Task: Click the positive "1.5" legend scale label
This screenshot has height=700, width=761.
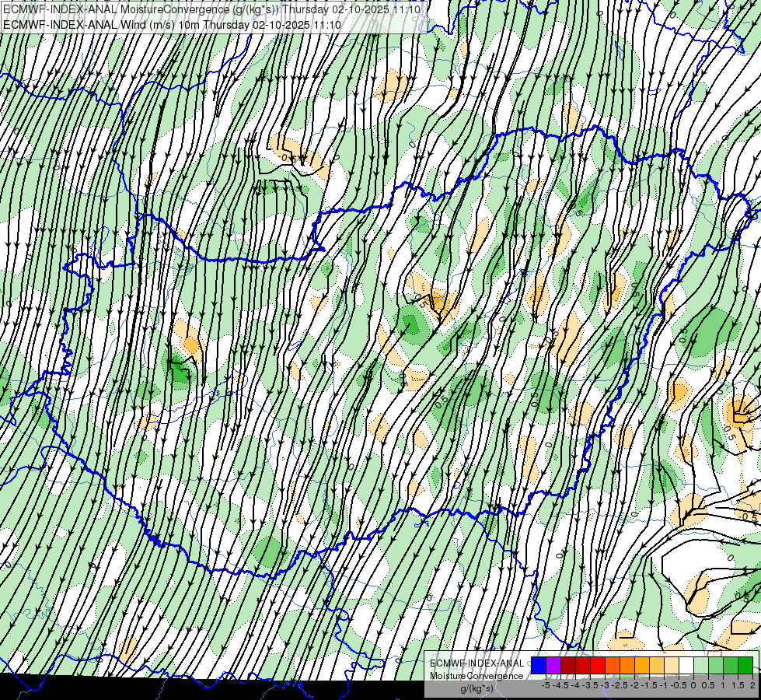Action: [x=738, y=685]
